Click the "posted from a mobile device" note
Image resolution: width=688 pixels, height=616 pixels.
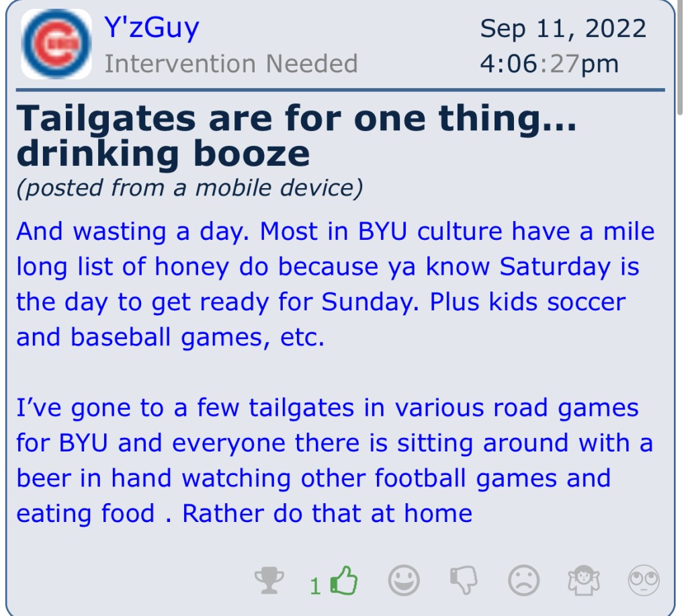tap(189, 188)
